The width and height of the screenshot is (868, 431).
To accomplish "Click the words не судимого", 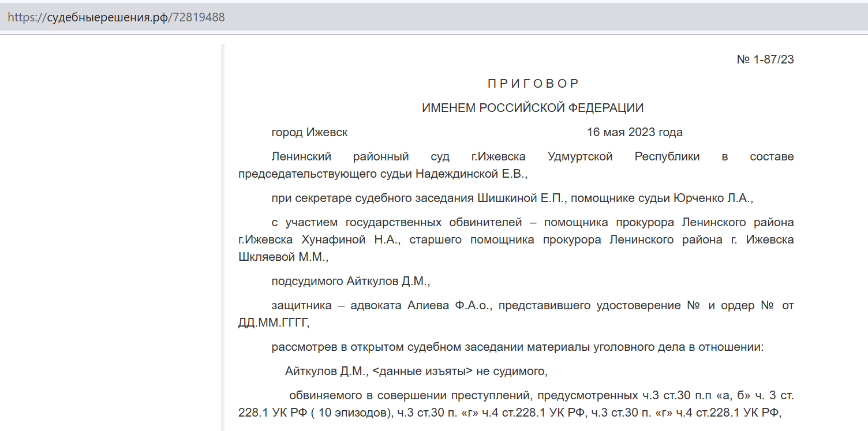I will [x=511, y=372].
